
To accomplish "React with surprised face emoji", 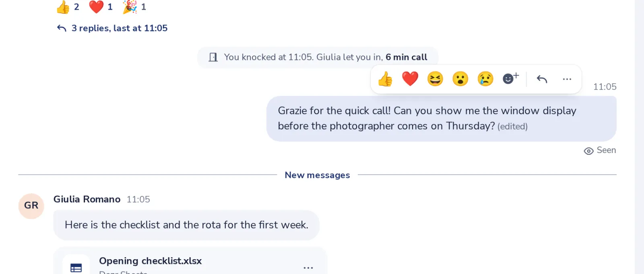I will tap(460, 79).
